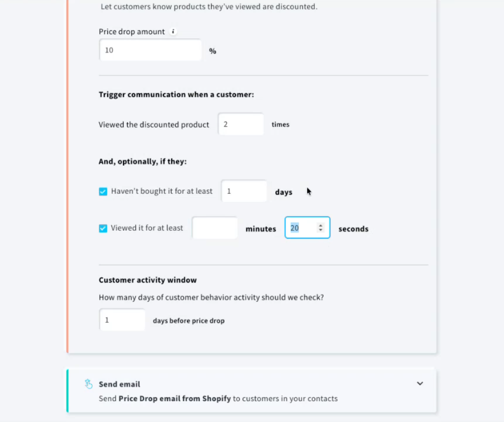Click the Send email tap-gesture icon
This screenshot has height=422, width=504.
[88, 384]
